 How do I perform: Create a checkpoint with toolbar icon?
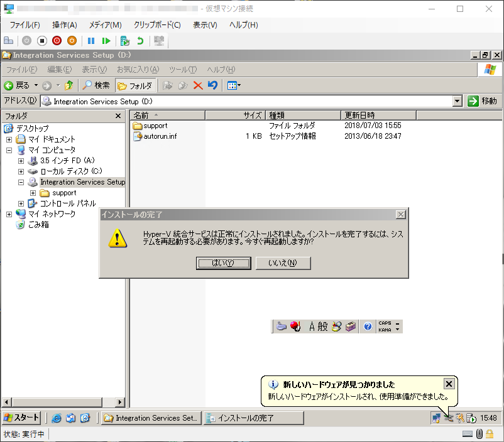[124, 41]
